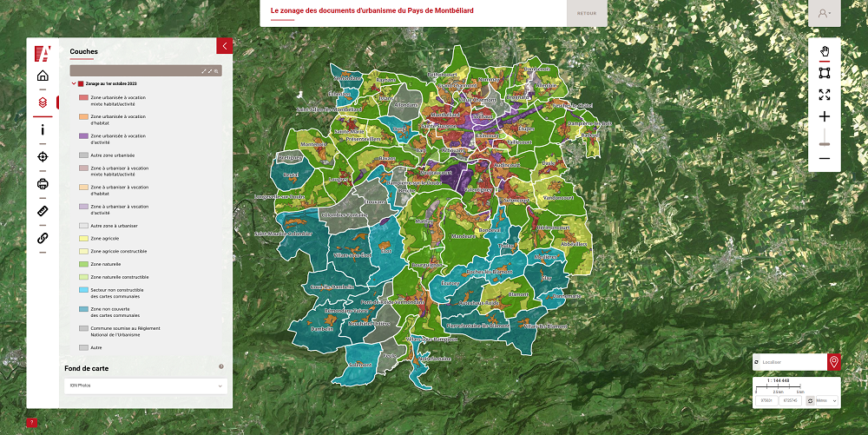
Task: Open the print tool
Action: [43, 184]
